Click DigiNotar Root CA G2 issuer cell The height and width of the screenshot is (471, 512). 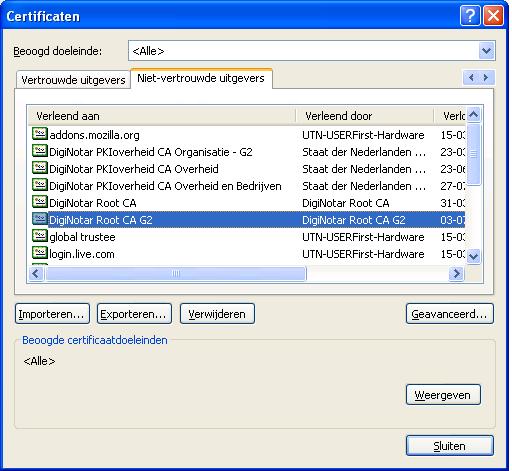(x=354, y=220)
